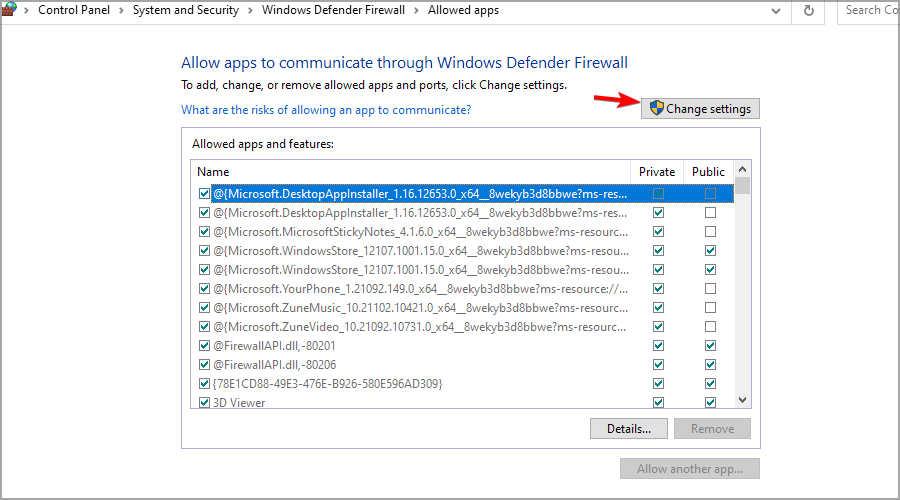Open the risks of allowing an app link

click(x=326, y=110)
